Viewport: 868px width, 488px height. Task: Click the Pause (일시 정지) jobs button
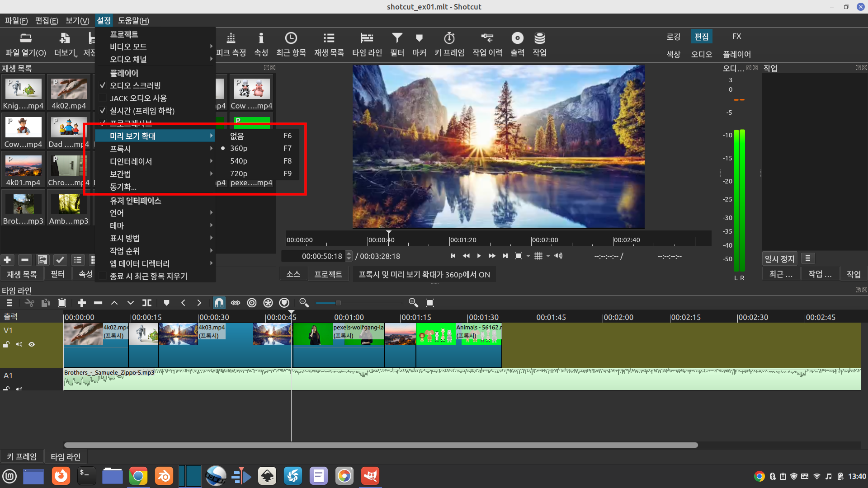[779, 258]
